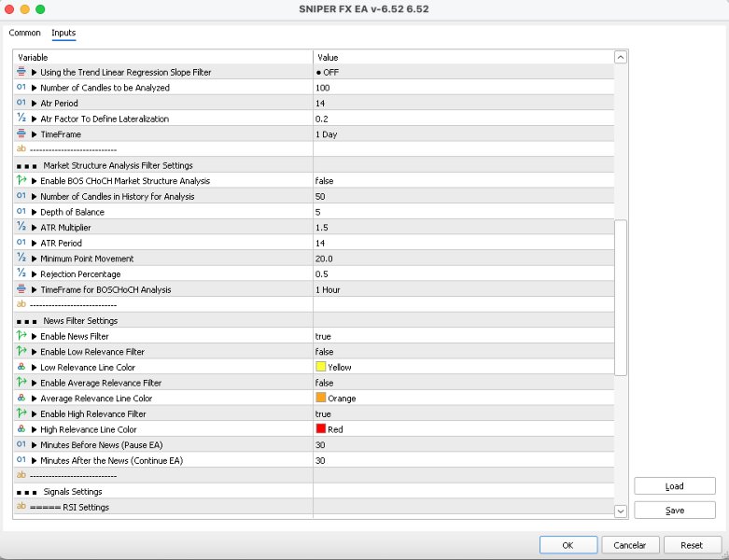
Task: Click the fraction icon for Rejection Percentage
Action: click(x=21, y=273)
